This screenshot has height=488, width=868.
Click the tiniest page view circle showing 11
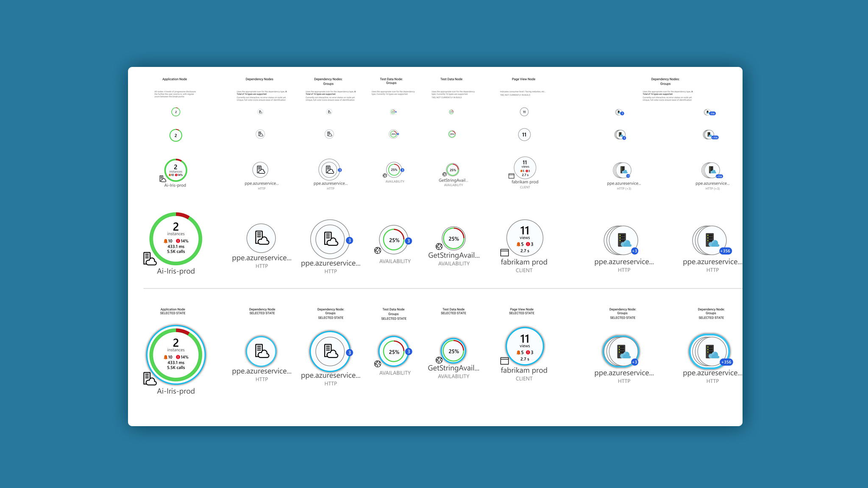click(524, 112)
